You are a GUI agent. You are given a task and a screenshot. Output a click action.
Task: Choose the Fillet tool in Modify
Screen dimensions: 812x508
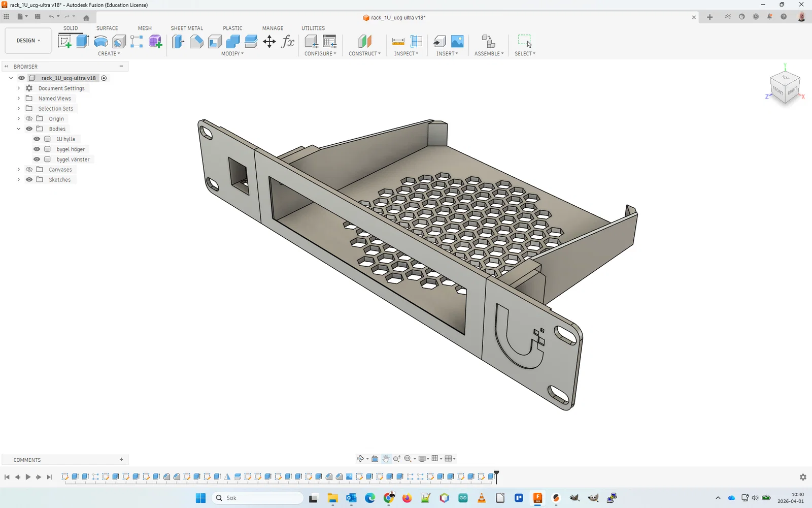196,42
